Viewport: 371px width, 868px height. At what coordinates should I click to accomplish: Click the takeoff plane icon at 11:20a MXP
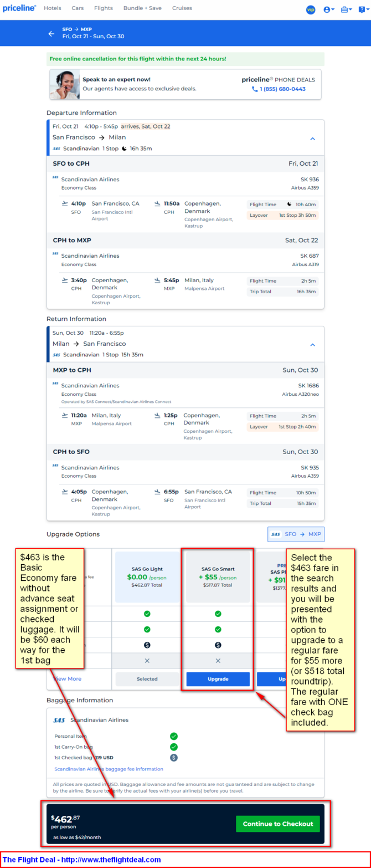tap(65, 415)
